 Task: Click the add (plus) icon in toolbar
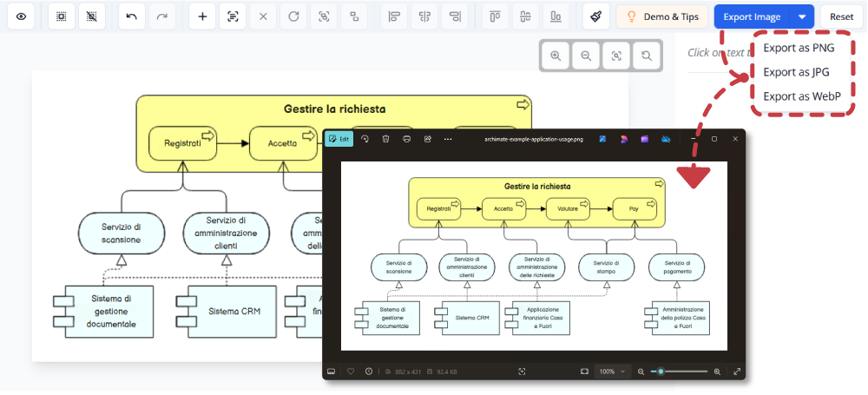(x=201, y=16)
